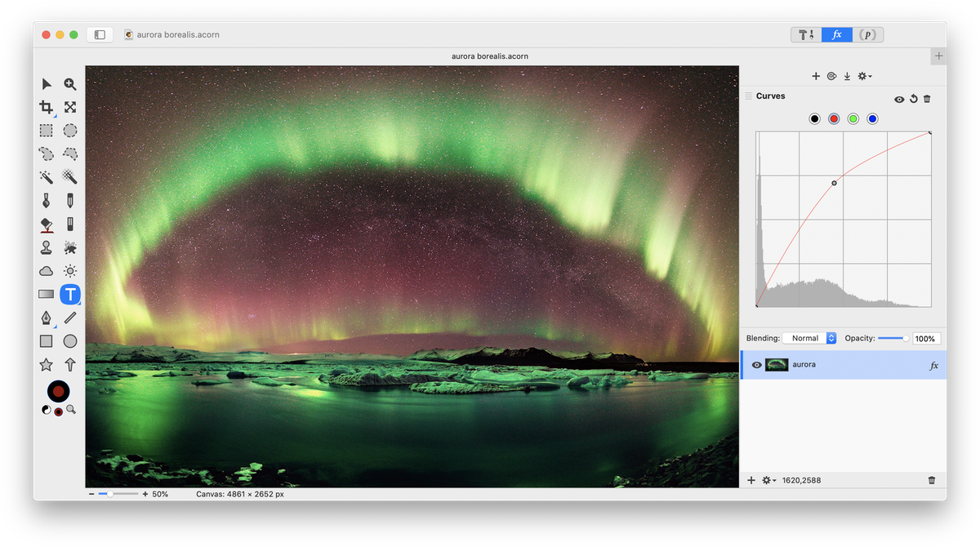The height and width of the screenshot is (547, 980).
Task: Toggle aurora layer visibility eye
Action: coord(756,365)
